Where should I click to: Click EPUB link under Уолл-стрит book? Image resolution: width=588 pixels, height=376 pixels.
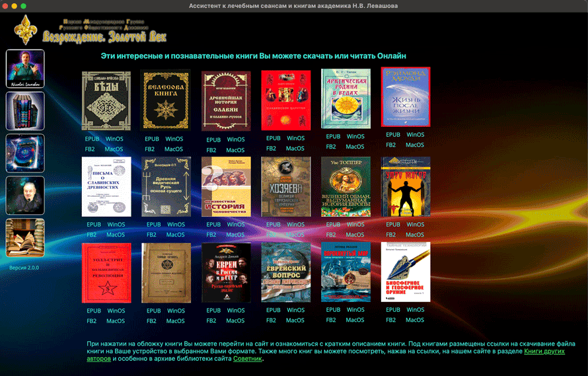[94, 311]
